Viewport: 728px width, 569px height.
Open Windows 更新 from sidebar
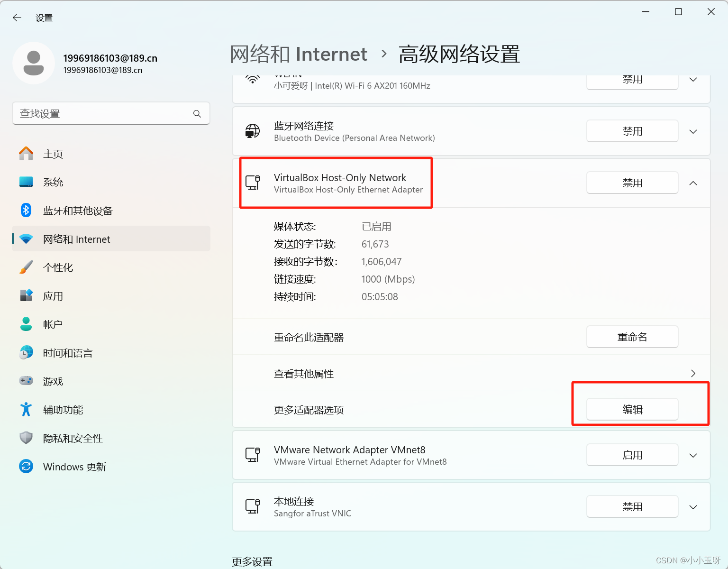click(74, 467)
